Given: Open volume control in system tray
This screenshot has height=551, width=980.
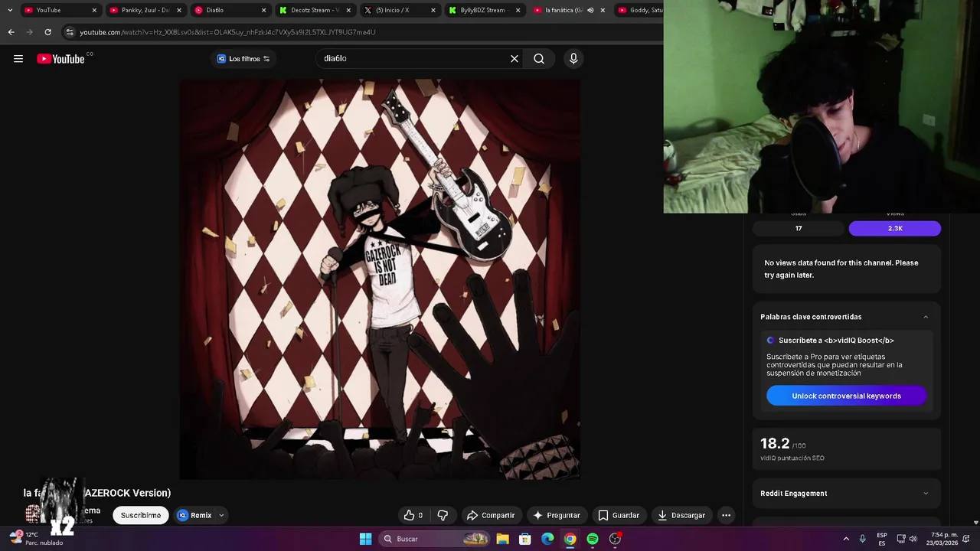Looking at the screenshot, I should (913, 539).
